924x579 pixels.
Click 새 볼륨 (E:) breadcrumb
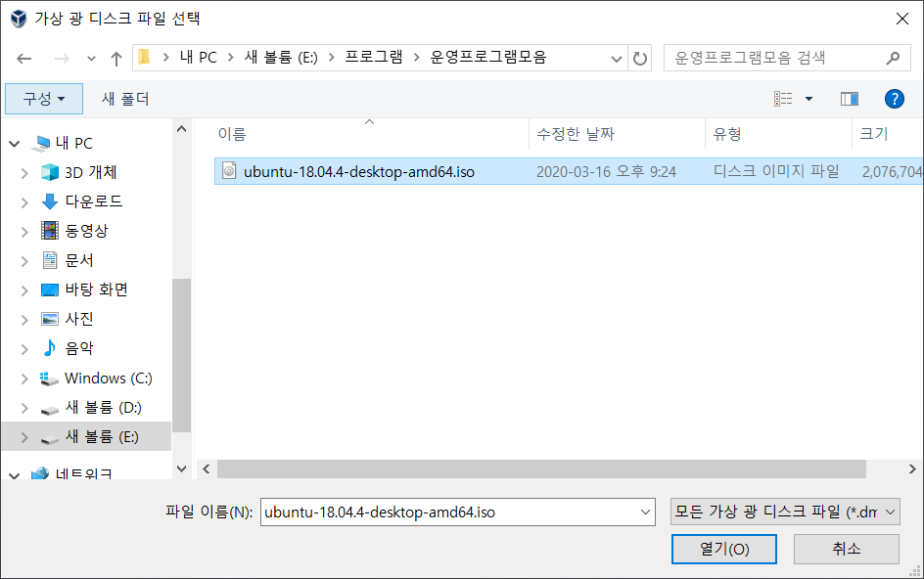(281, 57)
